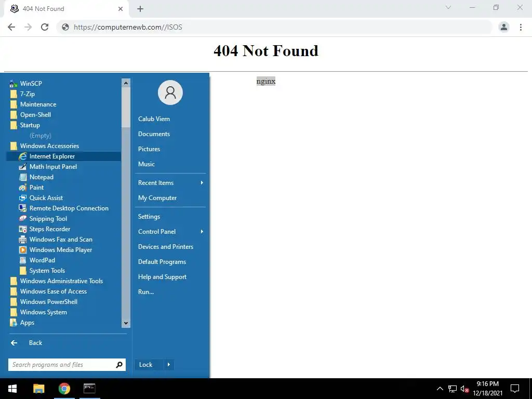
Task: Click the Lock button
Action: click(149, 365)
